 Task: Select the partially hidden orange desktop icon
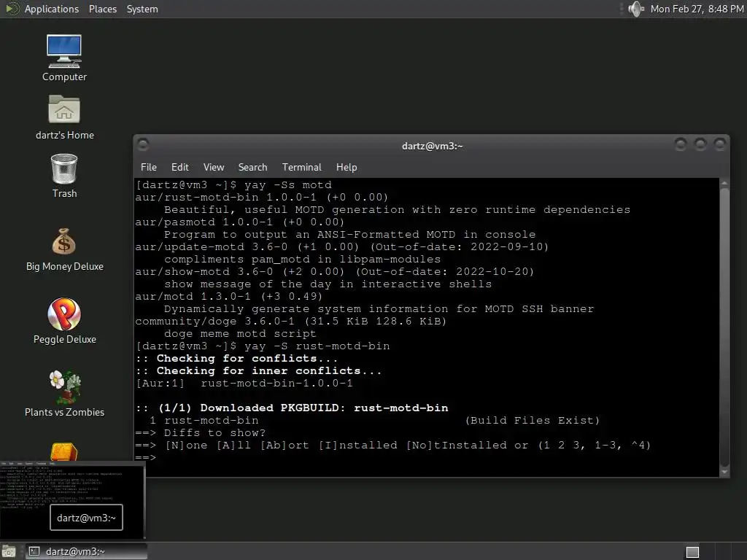click(x=64, y=451)
